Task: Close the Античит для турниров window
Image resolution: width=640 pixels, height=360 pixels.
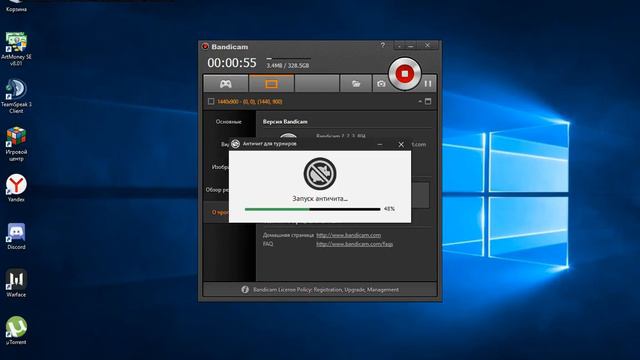Action: point(401,144)
